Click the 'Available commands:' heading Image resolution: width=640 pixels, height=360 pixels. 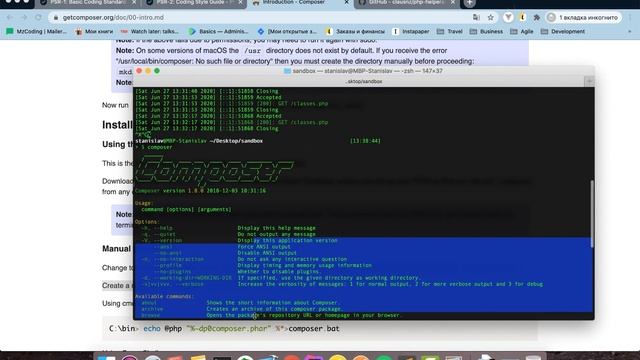pos(164,296)
